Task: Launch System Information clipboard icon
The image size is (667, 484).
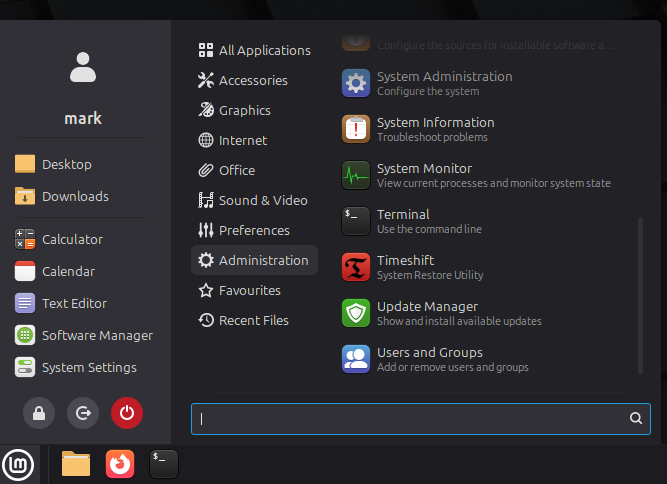Action: tap(356, 129)
